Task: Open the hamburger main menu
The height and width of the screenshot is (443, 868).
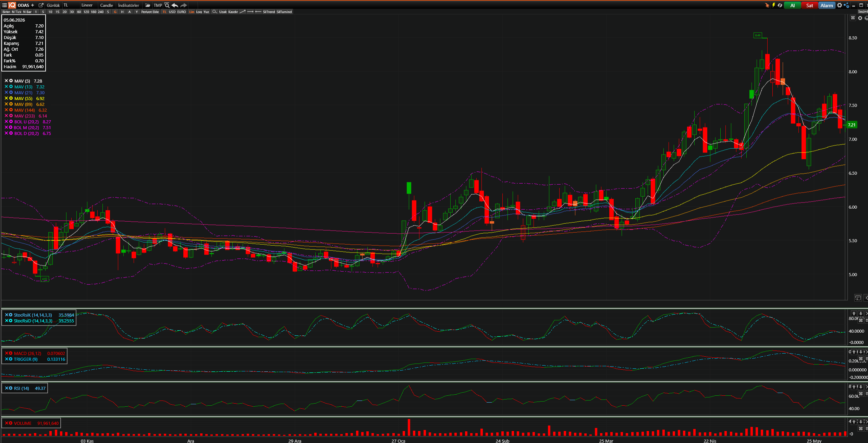Action: coord(4,5)
